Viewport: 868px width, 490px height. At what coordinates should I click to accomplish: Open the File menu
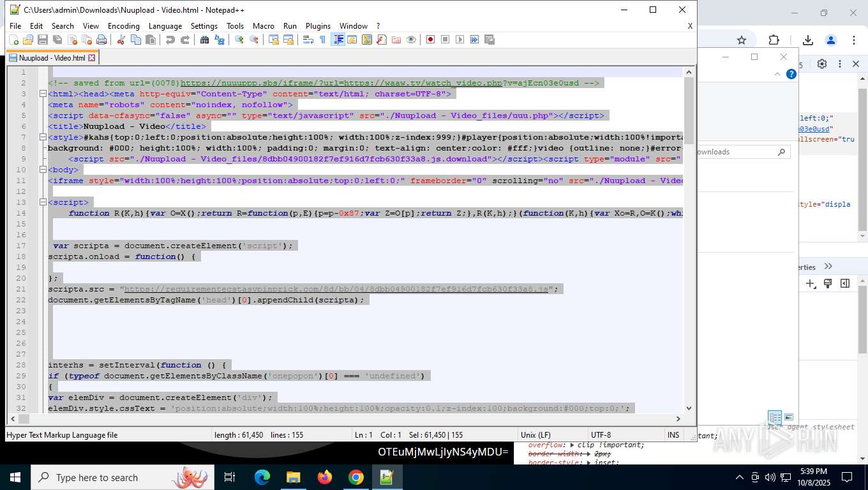(x=15, y=26)
